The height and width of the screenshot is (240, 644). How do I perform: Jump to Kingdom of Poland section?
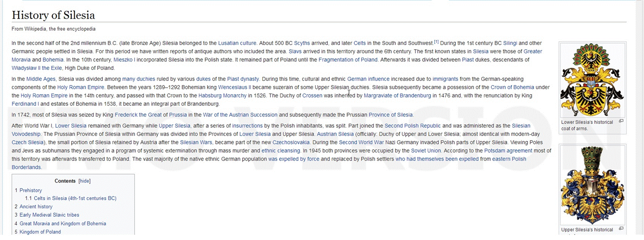40,232
